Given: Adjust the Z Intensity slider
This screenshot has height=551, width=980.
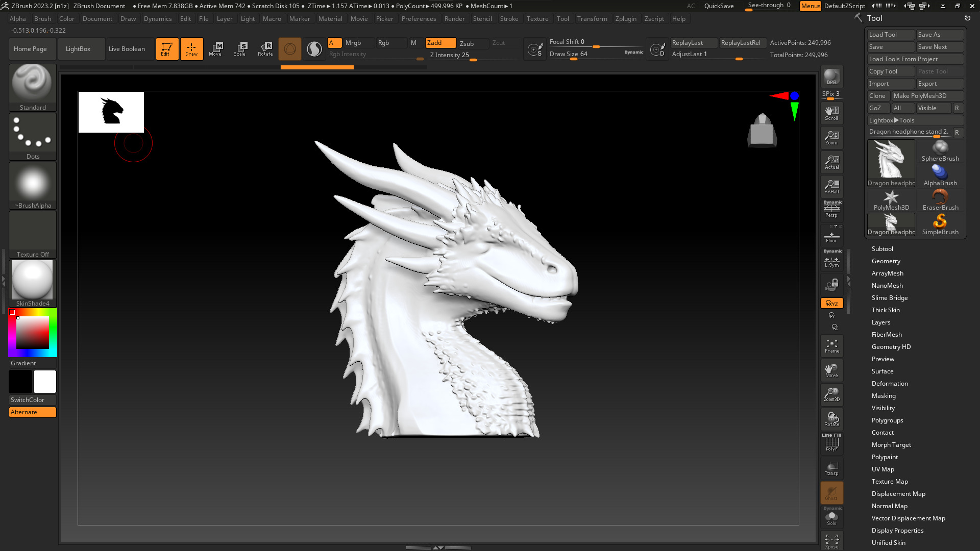Looking at the screenshot, I should point(474,56).
